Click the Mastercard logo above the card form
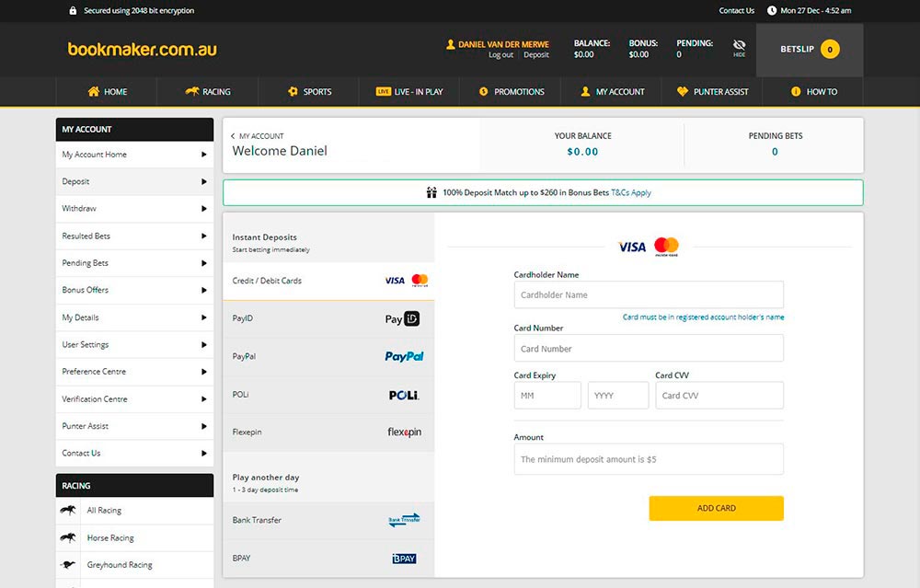 pos(666,247)
